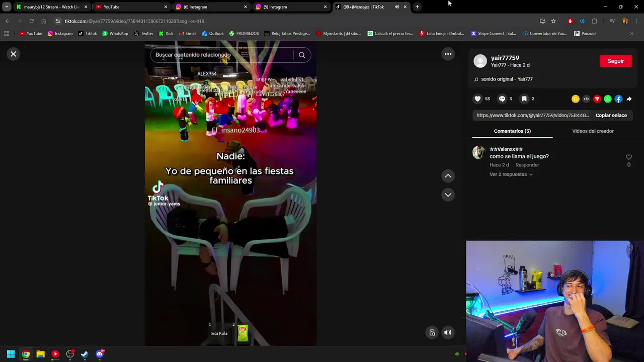Screen dimensions: 644x362
Task: Go to previous video with up arrow
Action: point(448,176)
